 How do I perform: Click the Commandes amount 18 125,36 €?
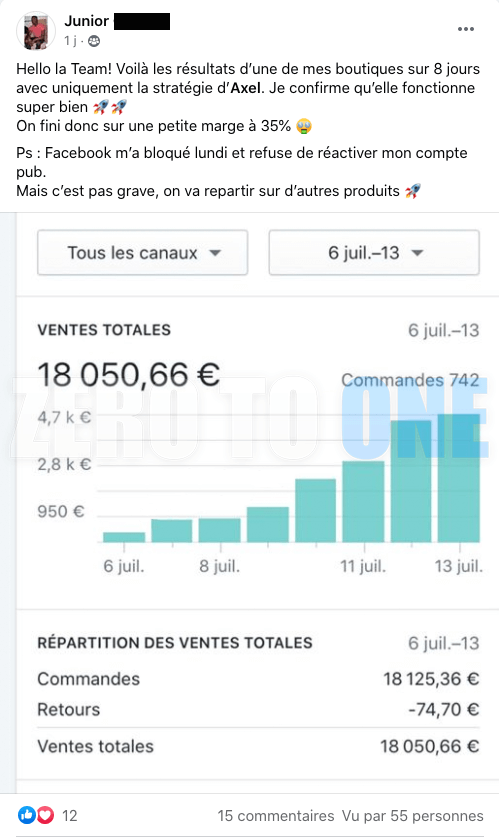[431, 679]
